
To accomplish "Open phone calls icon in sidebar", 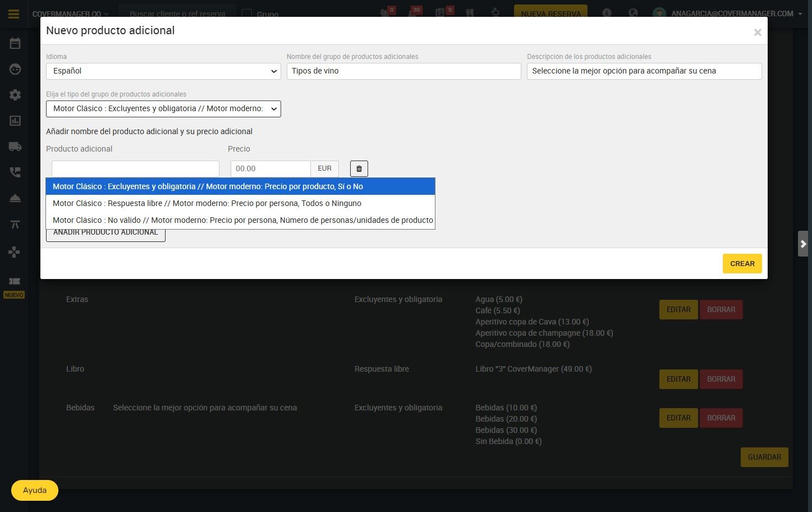I will coord(15,172).
